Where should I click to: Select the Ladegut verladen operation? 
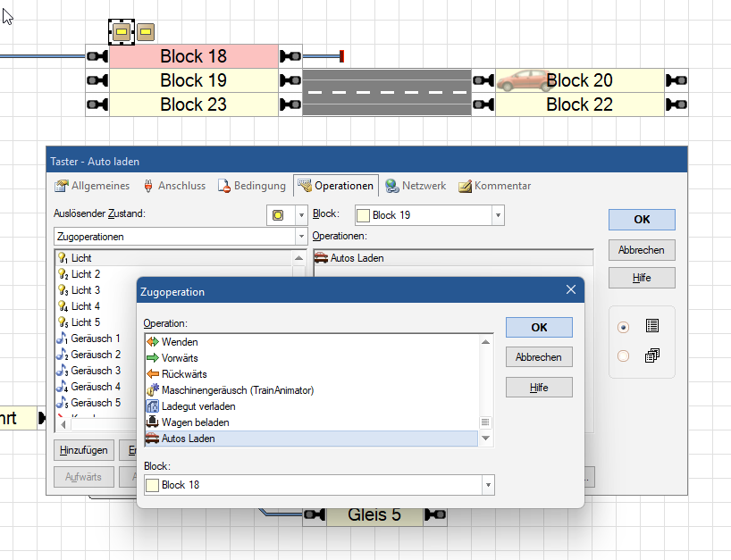tap(198, 406)
